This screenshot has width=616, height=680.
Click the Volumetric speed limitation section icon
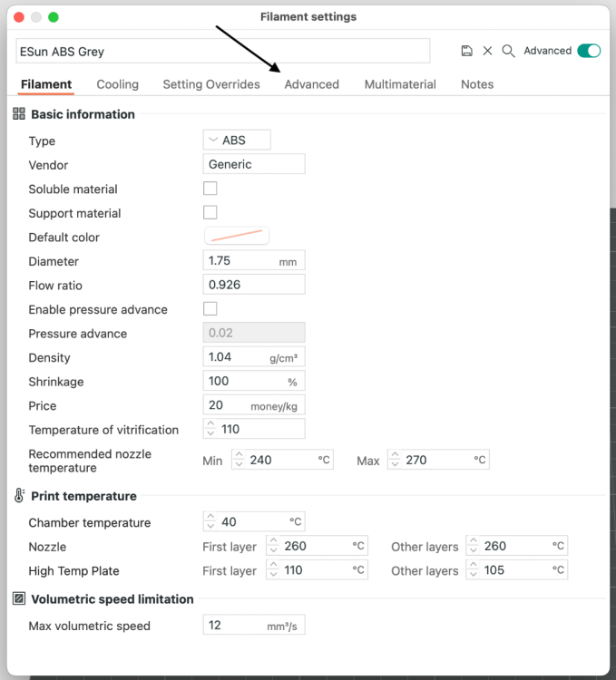pos(19,599)
